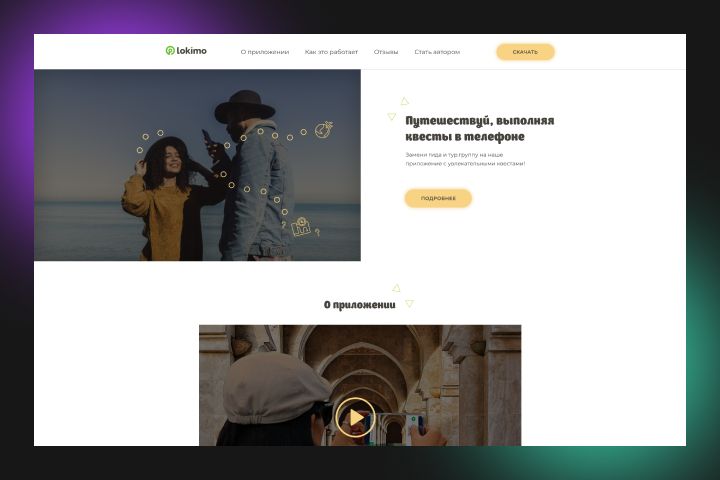Image resolution: width=720 pixels, height=480 pixels.
Task: Click the Lokimo logo
Action: pyautogui.click(x=186, y=51)
